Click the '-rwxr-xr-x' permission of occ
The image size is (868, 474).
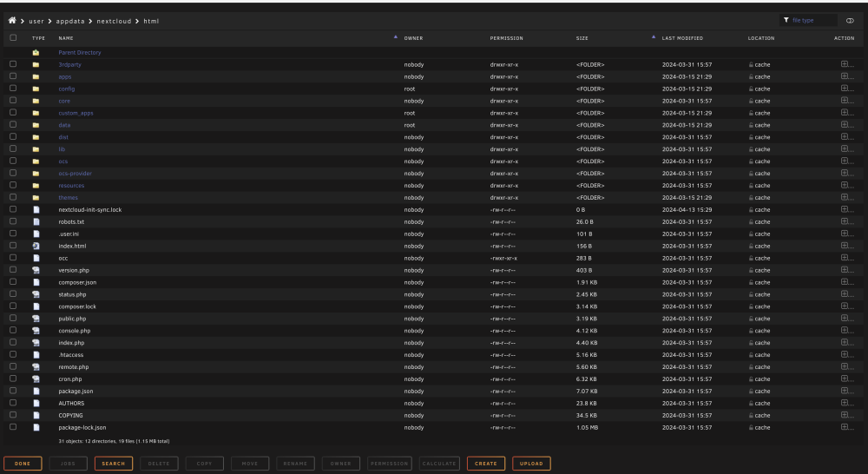503,258
